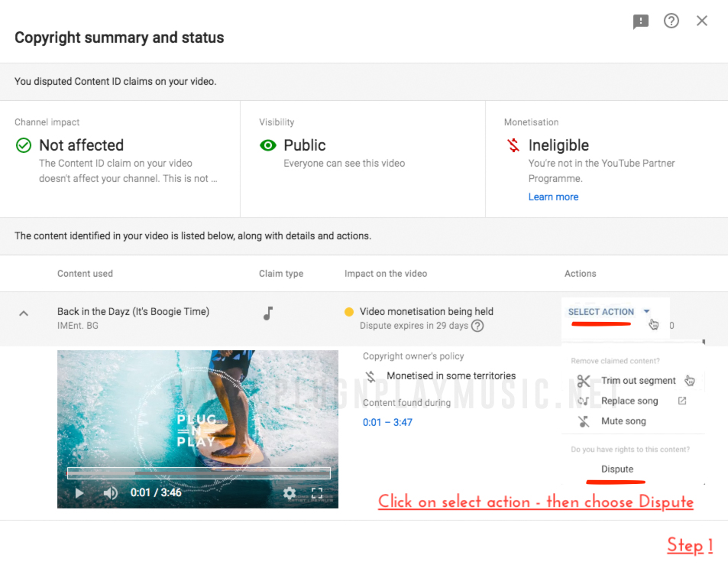Open the help question mark icon
The height and width of the screenshot is (565, 728).
click(671, 21)
